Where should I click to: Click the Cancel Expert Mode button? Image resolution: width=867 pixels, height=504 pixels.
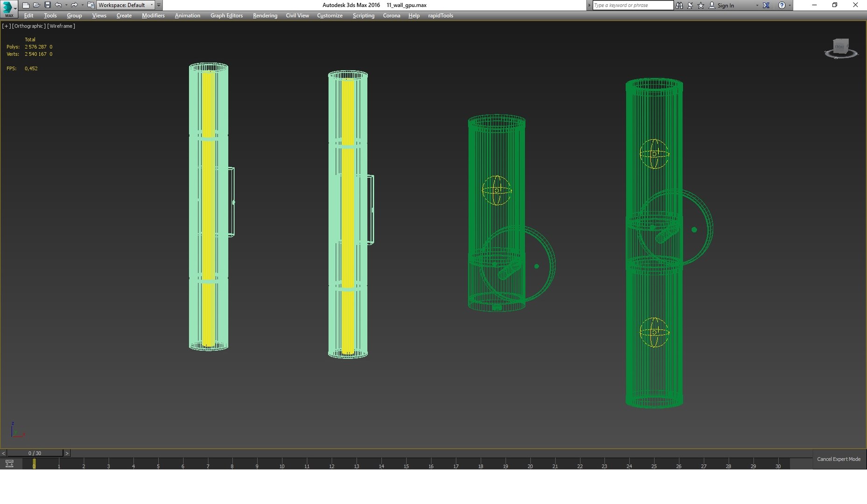[x=839, y=459]
